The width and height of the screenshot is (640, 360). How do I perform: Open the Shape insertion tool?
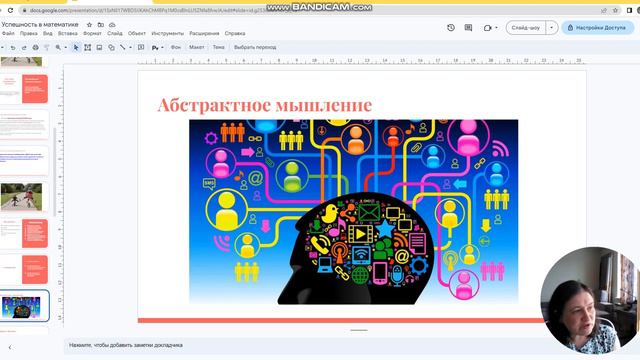(x=111, y=47)
